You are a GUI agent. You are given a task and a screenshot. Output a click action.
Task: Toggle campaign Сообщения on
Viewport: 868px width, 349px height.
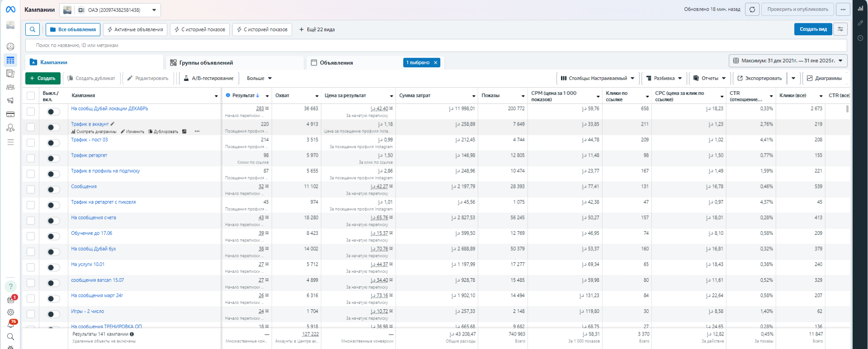tap(53, 190)
